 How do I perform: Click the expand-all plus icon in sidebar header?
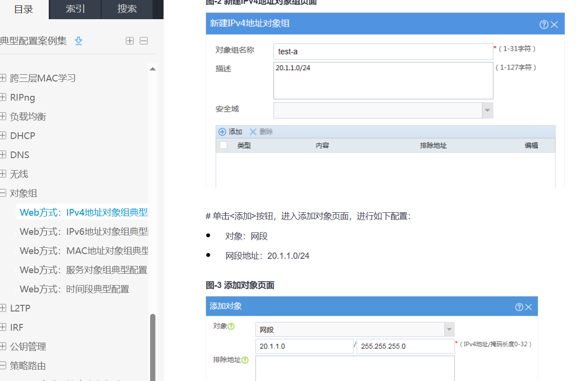pyautogui.click(x=129, y=41)
